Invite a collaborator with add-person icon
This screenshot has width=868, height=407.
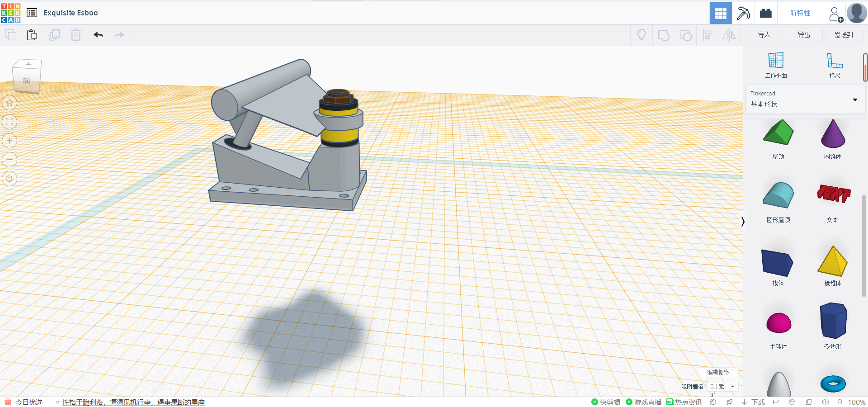835,14
